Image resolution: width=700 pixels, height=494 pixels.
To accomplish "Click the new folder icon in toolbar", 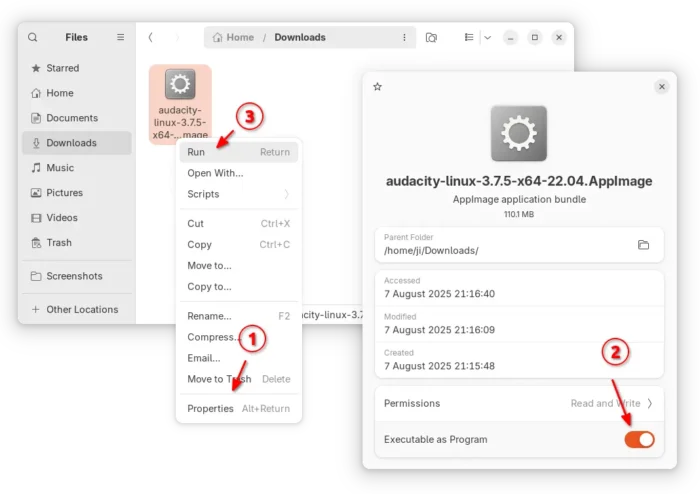I will tap(431, 37).
